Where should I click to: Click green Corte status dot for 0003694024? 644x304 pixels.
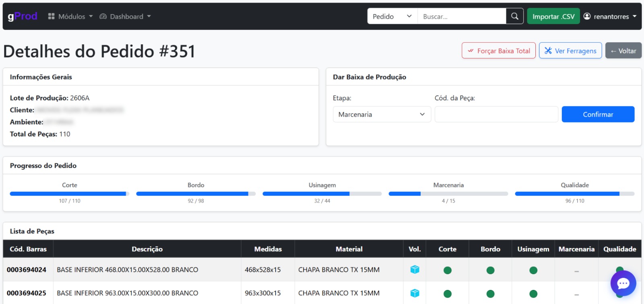click(x=447, y=270)
